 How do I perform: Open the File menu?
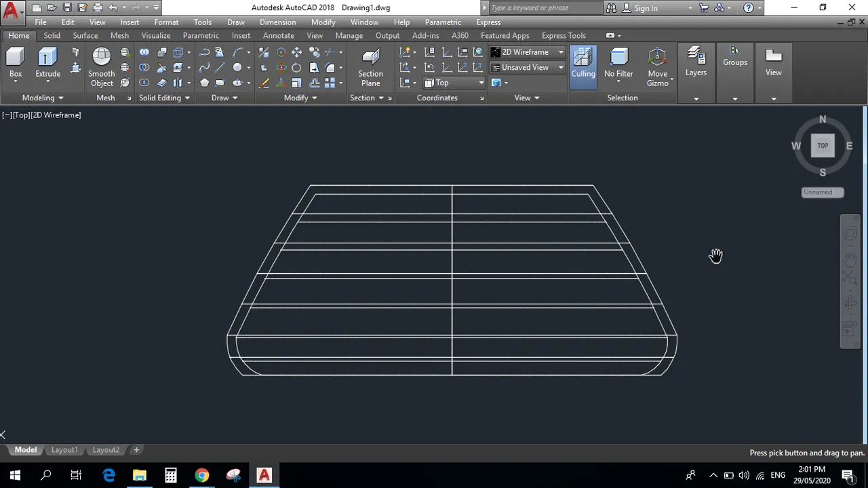coord(41,22)
